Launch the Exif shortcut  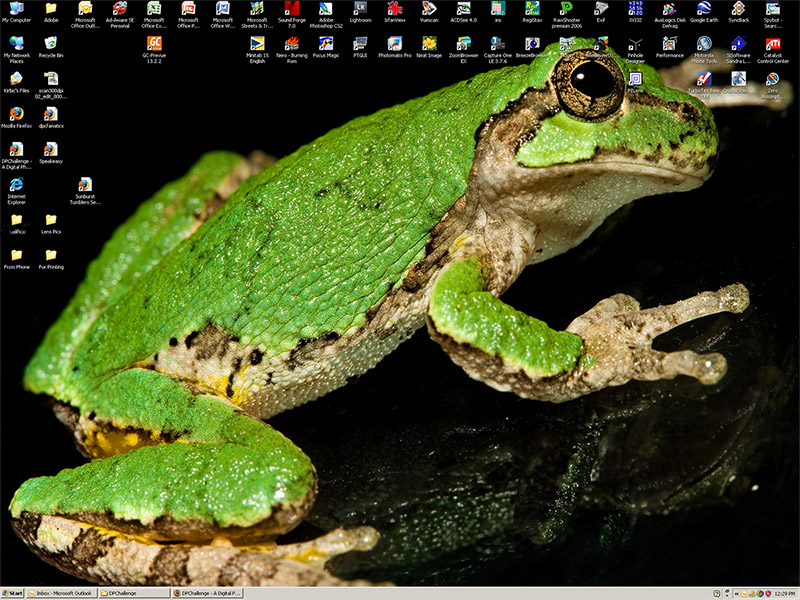(x=601, y=12)
